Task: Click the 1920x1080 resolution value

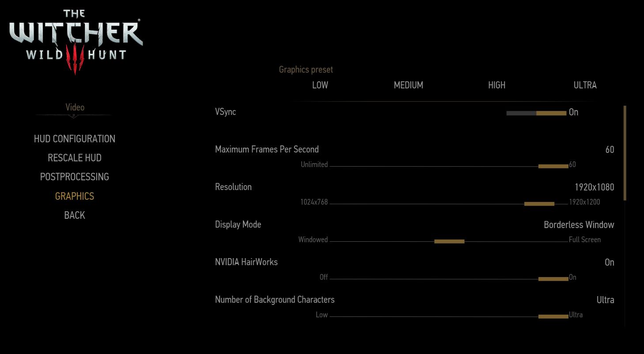Action: 595,187
